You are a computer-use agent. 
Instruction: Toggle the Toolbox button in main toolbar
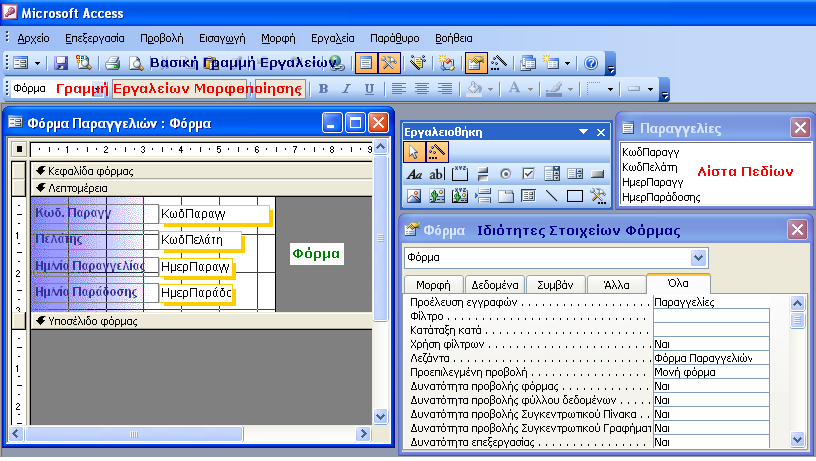click(x=389, y=63)
